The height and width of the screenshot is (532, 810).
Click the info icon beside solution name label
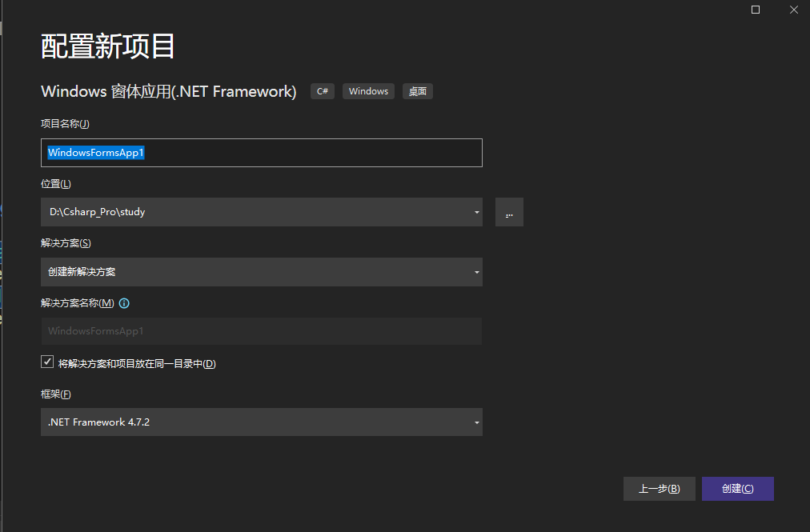(124, 303)
